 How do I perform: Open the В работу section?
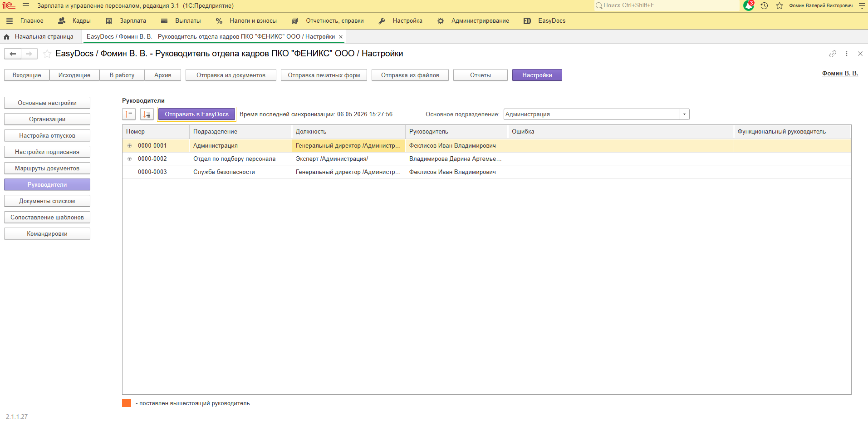pos(122,75)
